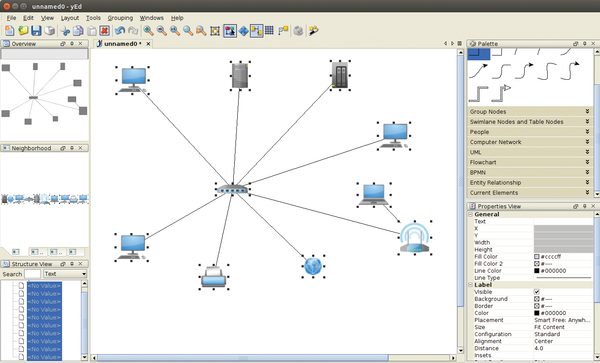Open the Text dropdown in Structure View
The image size is (600, 363).
click(65, 274)
